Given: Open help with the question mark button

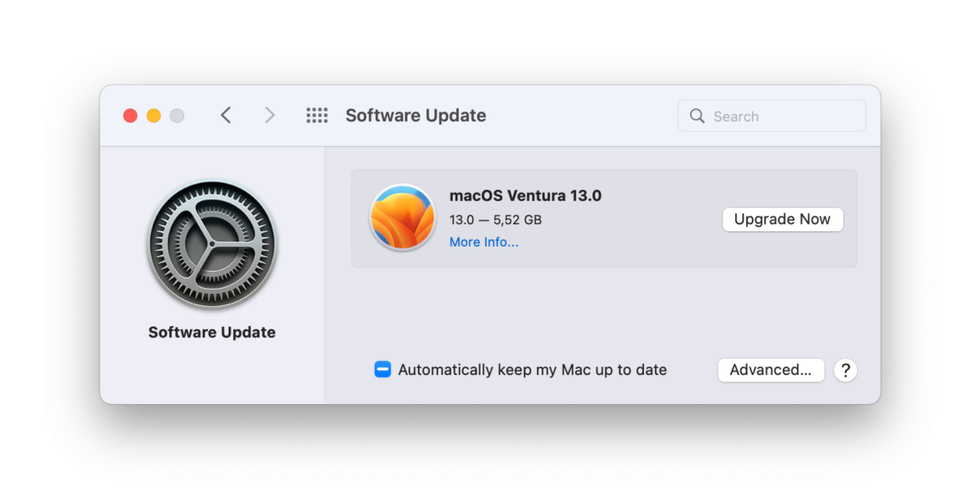Looking at the screenshot, I should tap(845, 370).
